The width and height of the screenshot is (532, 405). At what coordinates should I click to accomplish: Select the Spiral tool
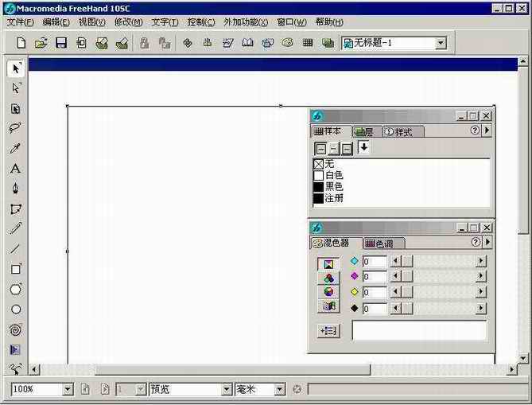pos(16,329)
